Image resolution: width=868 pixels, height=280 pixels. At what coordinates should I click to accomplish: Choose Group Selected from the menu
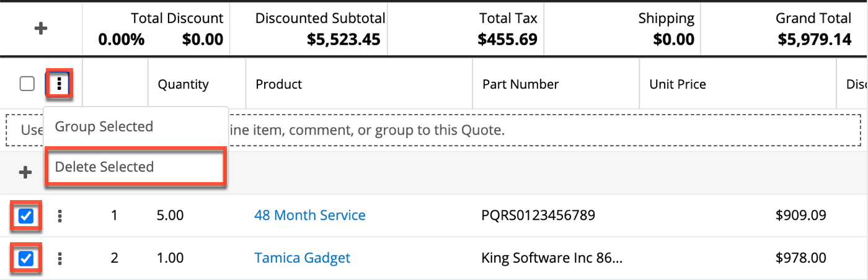coord(104,126)
